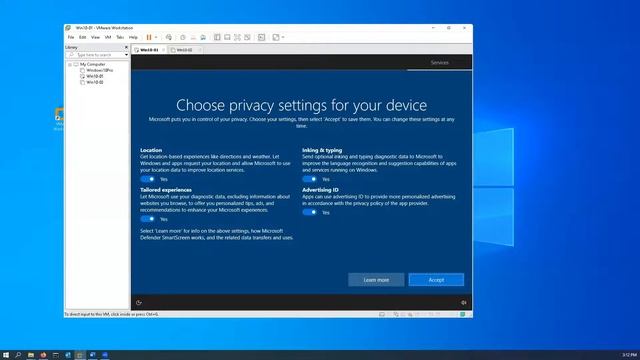The image size is (640, 360).
Task: Send Ctrl+Alt+Del to the virtual machine
Action: click(x=169, y=37)
